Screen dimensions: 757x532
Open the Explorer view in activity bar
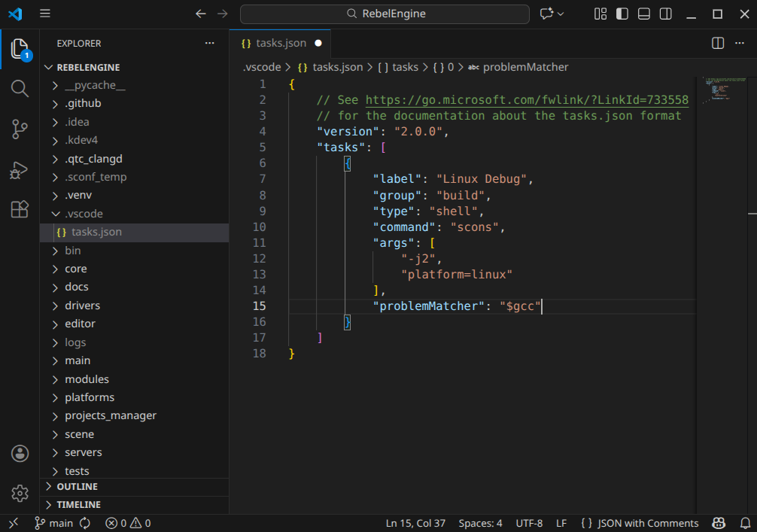tap(20, 49)
